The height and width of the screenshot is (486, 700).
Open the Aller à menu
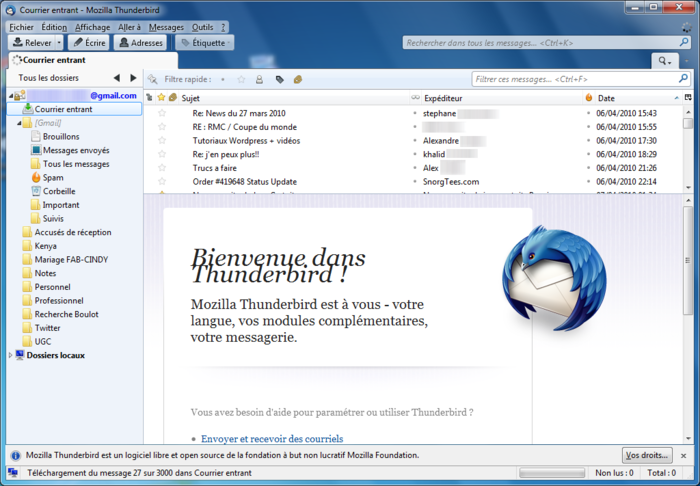(x=129, y=27)
